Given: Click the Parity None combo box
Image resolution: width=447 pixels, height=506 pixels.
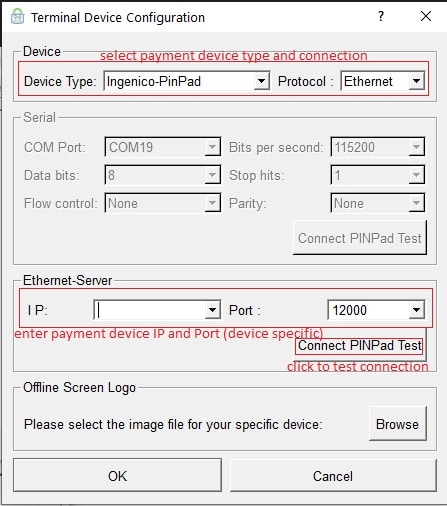Looking at the screenshot, I should pos(377,203).
